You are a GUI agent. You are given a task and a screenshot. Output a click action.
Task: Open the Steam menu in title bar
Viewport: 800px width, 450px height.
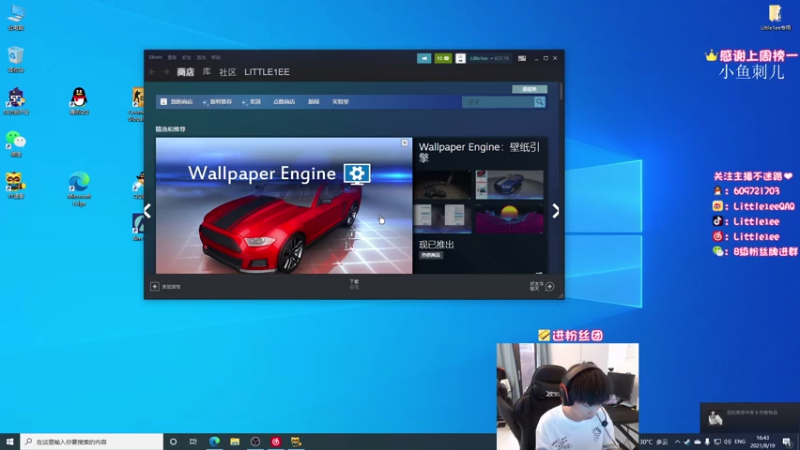(x=156, y=58)
